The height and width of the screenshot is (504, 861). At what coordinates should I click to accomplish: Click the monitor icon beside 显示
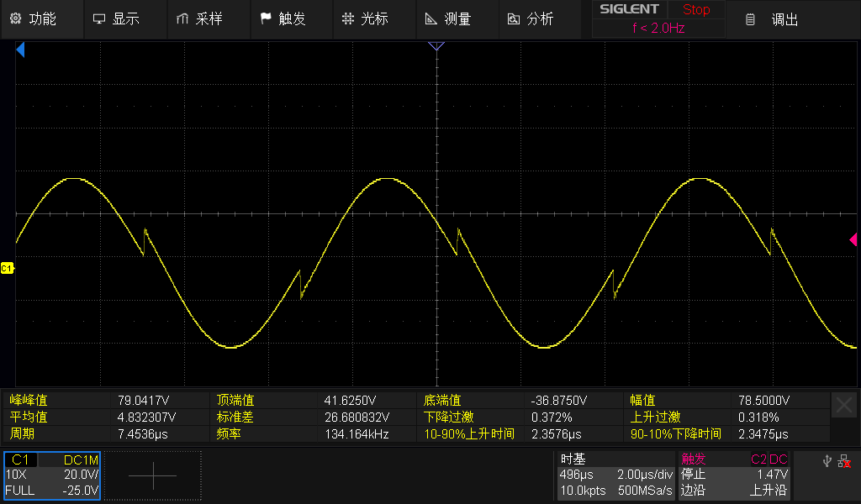[99, 19]
